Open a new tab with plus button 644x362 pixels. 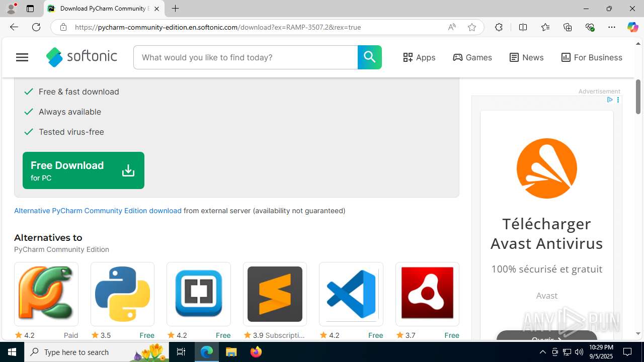tap(175, 9)
